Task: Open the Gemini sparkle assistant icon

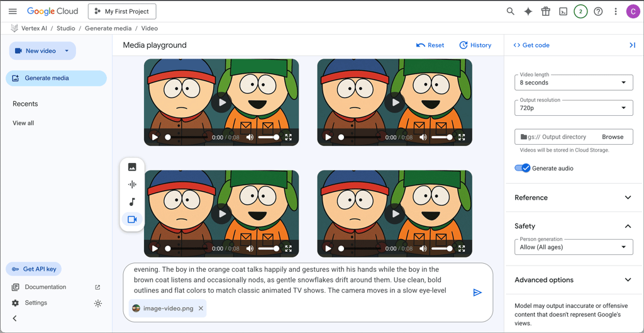Action: [528, 11]
